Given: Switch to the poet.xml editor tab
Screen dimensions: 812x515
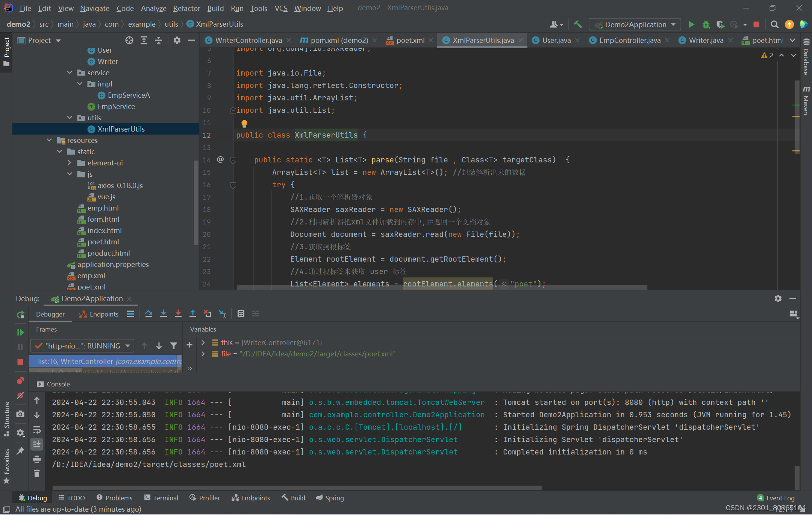Looking at the screenshot, I should coord(410,40).
